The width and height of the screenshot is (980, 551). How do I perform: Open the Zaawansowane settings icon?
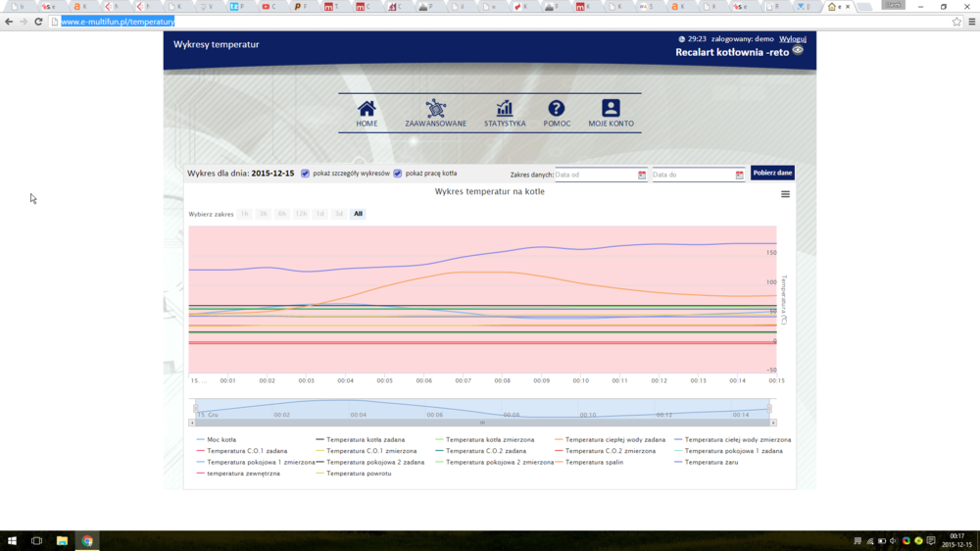tap(435, 109)
